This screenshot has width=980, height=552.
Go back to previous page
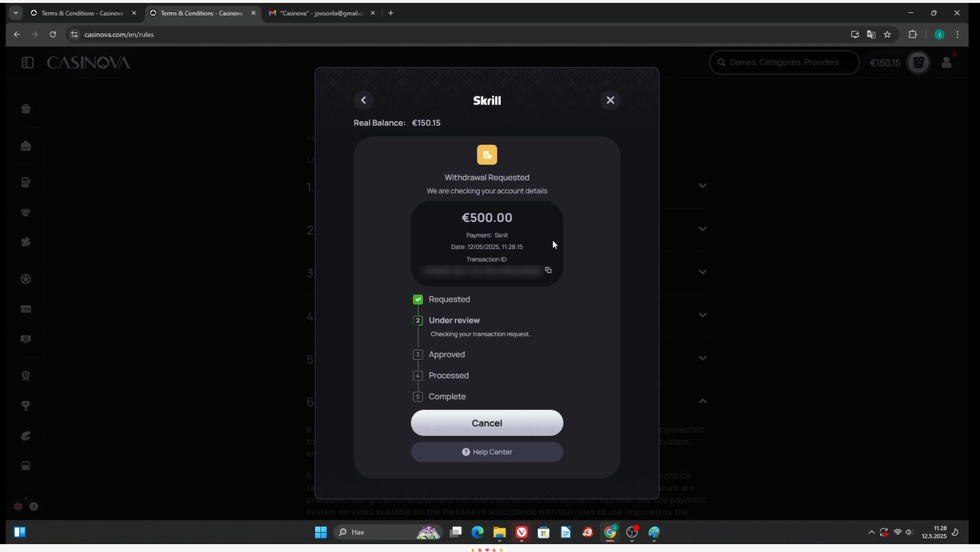pyautogui.click(x=17, y=34)
